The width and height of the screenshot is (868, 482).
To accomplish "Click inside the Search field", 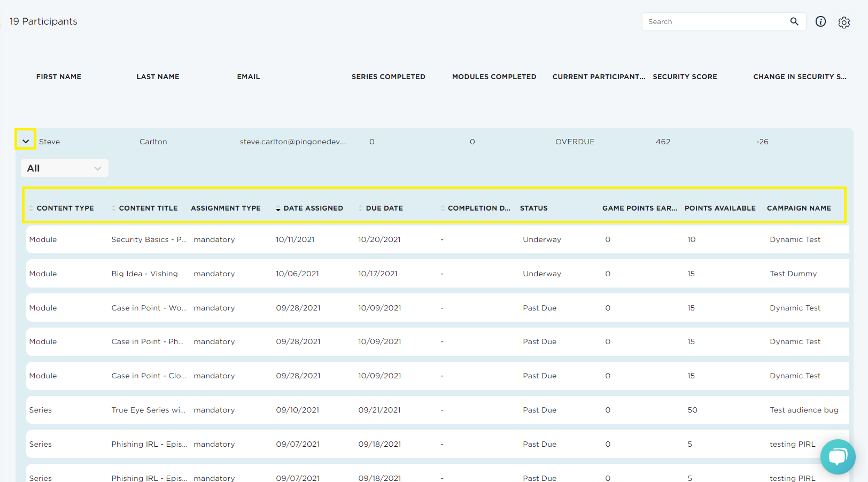I will click(x=714, y=22).
